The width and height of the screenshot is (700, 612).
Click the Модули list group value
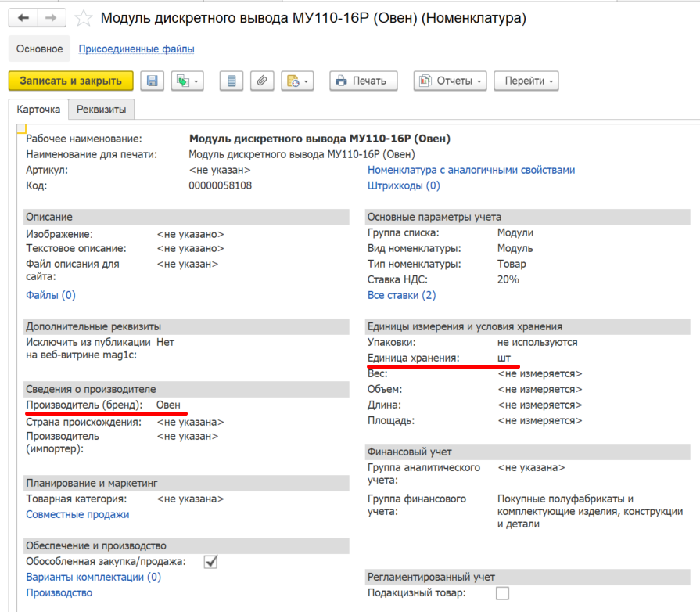click(x=515, y=232)
